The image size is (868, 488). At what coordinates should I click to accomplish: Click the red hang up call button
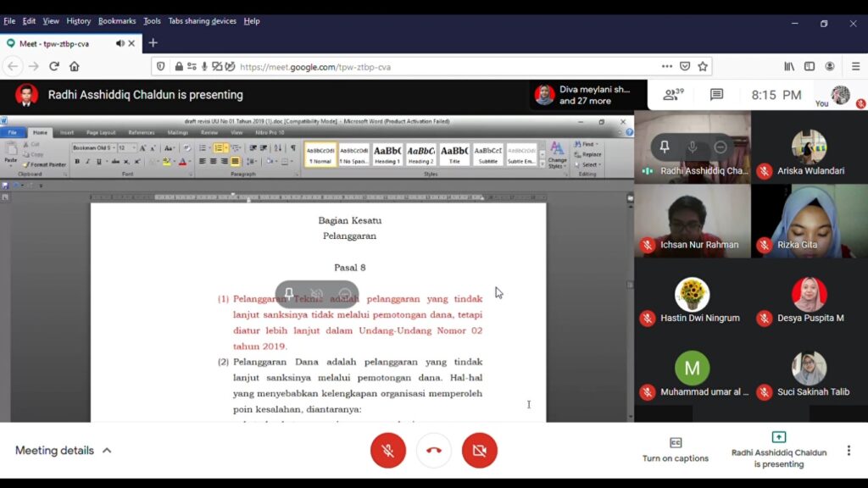pos(434,451)
